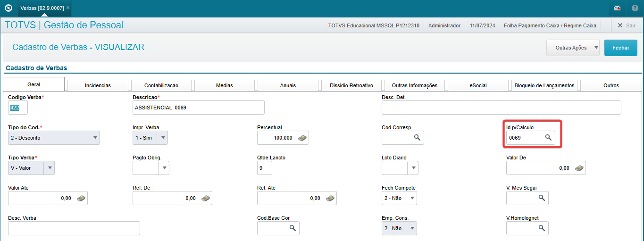
Task: Open the Percentual calculator icon
Action: pyautogui.click(x=303, y=138)
